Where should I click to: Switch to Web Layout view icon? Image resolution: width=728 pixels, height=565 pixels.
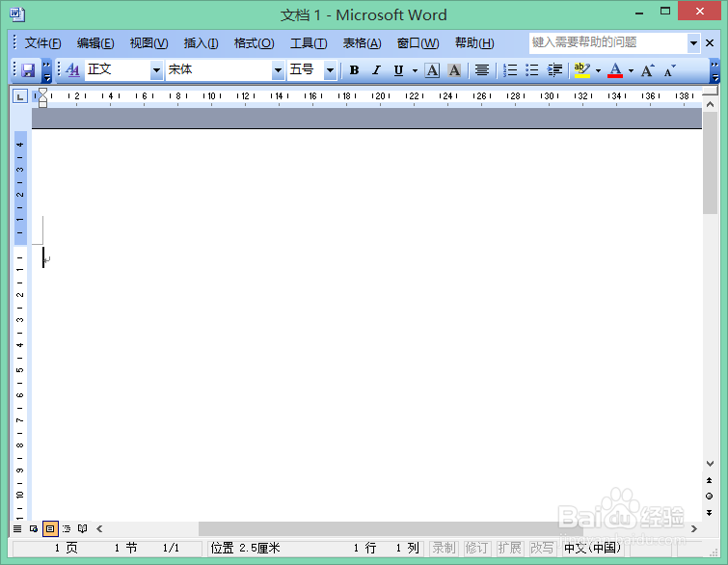[34, 528]
